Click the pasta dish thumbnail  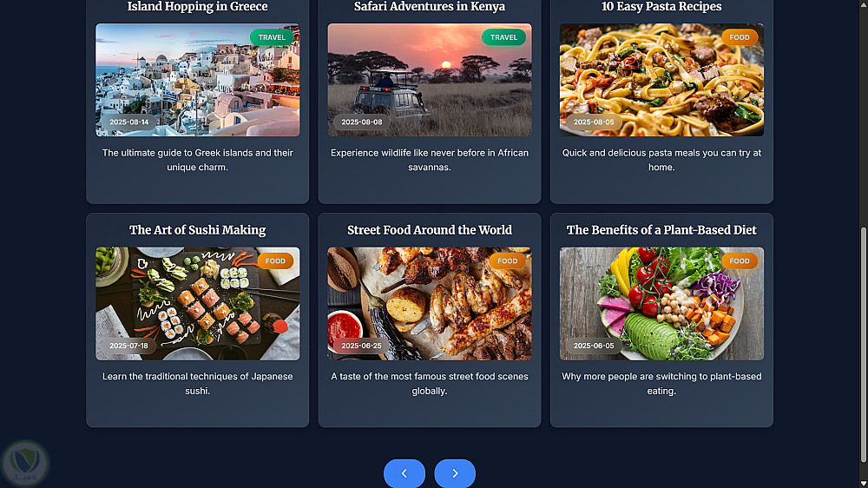point(661,80)
